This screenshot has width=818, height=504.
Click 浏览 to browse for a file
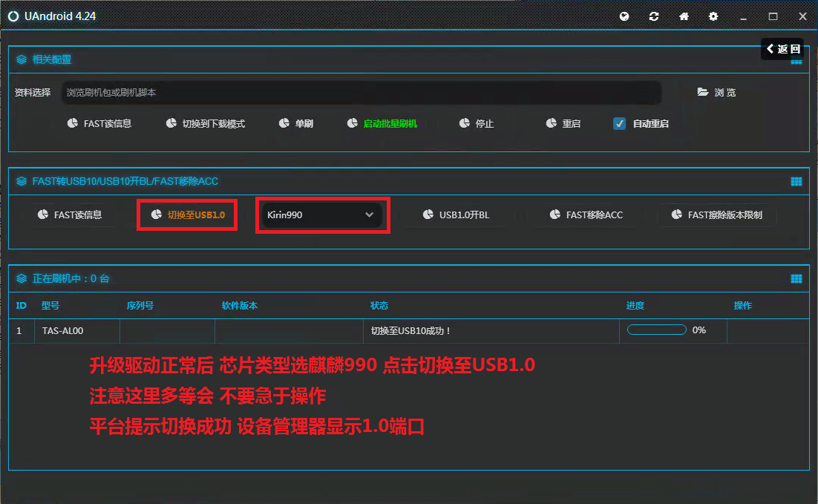point(717,92)
